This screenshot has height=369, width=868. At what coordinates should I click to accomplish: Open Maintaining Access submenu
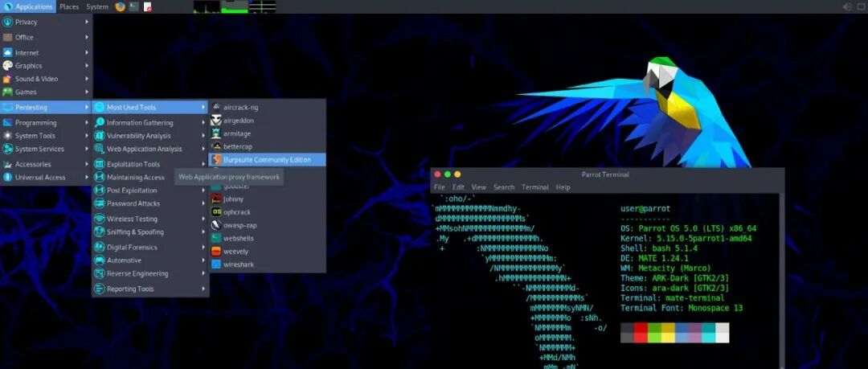[x=133, y=178]
